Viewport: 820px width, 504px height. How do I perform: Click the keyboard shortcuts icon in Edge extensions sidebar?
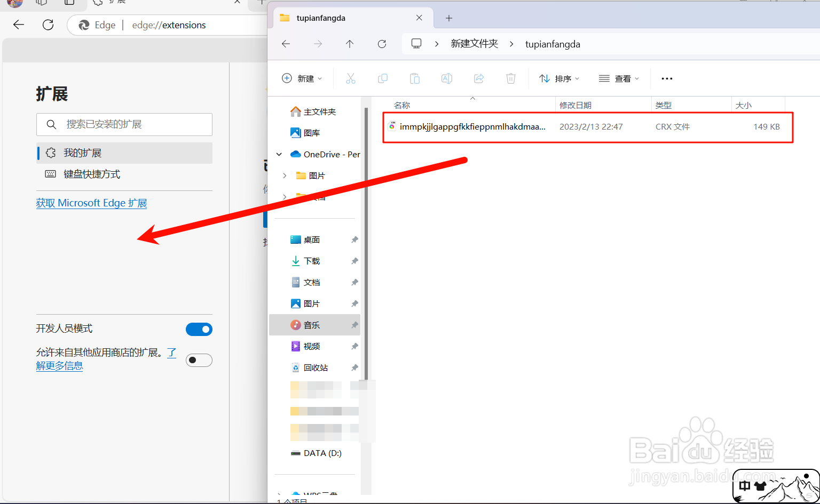point(50,174)
